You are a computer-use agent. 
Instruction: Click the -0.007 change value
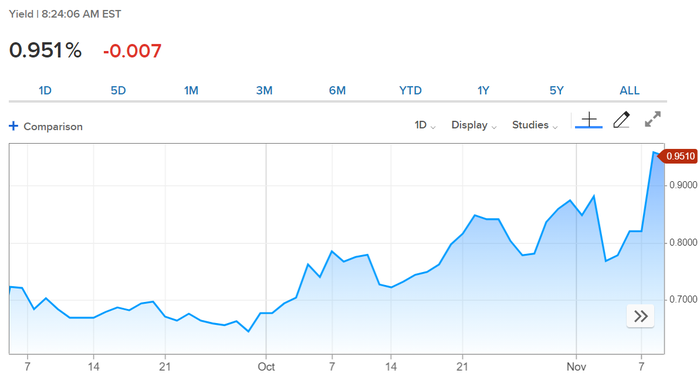pos(132,51)
